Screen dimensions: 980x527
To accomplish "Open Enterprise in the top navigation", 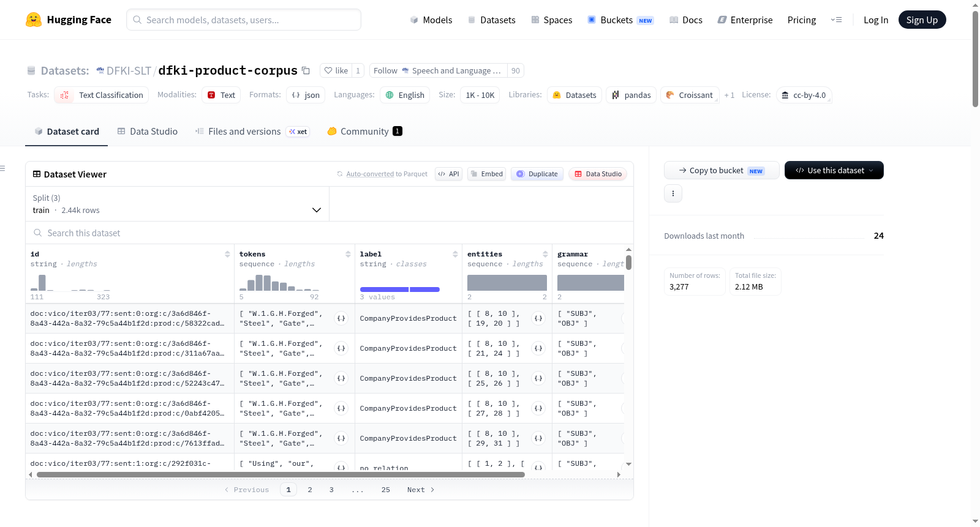I will pyautogui.click(x=745, y=20).
